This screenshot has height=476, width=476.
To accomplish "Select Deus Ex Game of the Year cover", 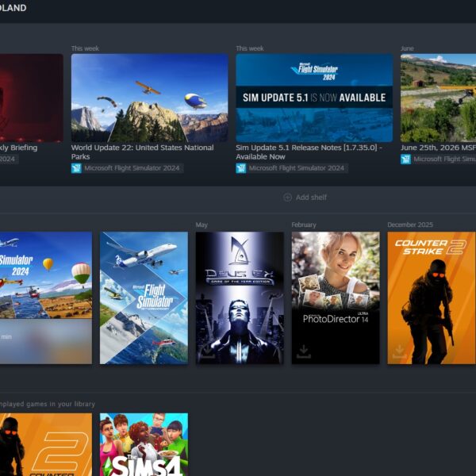I will (240, 297).
